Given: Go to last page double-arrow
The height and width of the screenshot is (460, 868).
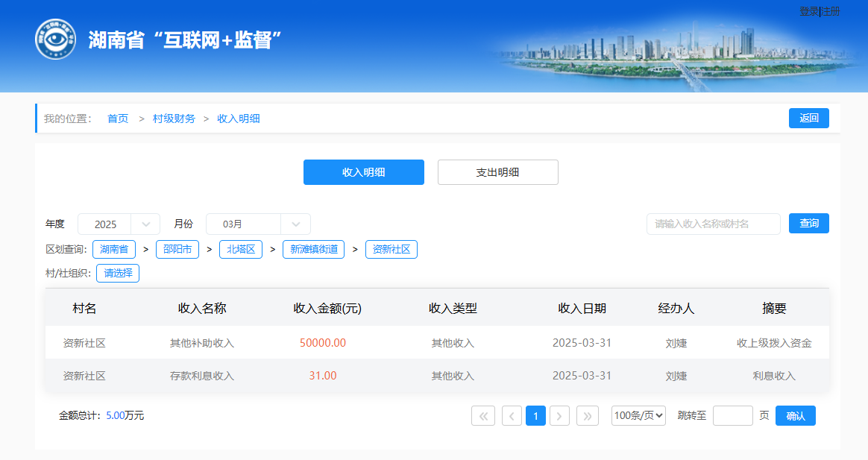Looking at the screenshot, I should click(588, 416).
